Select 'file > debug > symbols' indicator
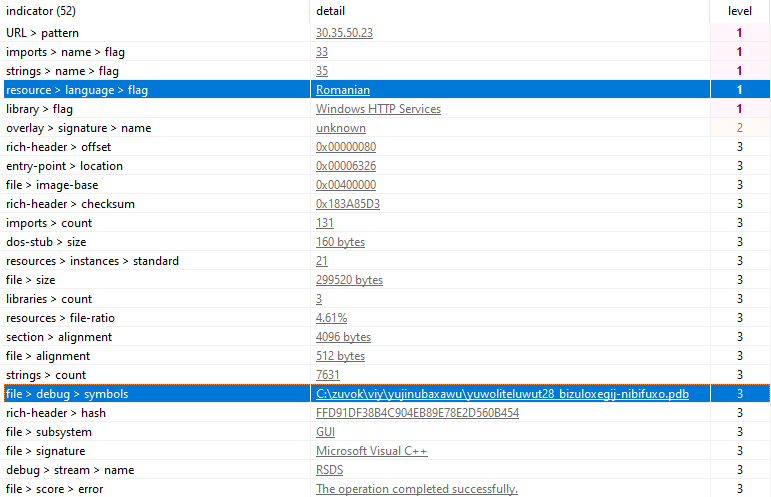The height and width of the screenshot is (497, 771). (67, 394)
